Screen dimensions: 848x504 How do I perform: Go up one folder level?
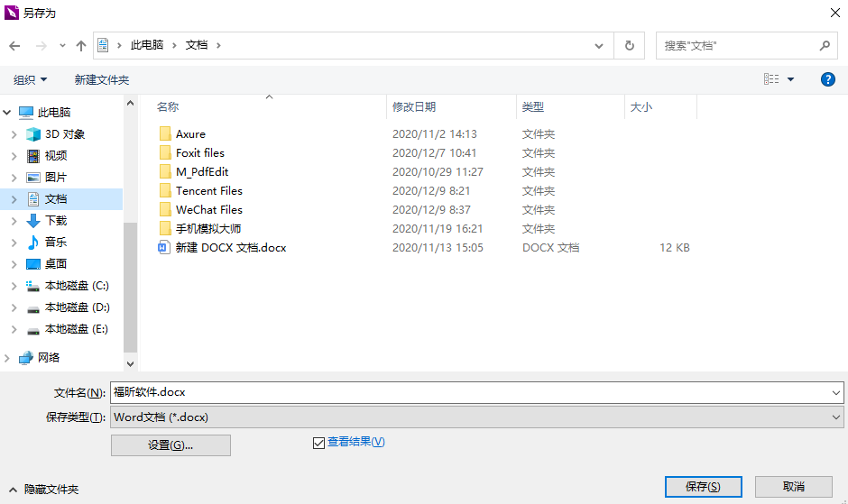81,46
